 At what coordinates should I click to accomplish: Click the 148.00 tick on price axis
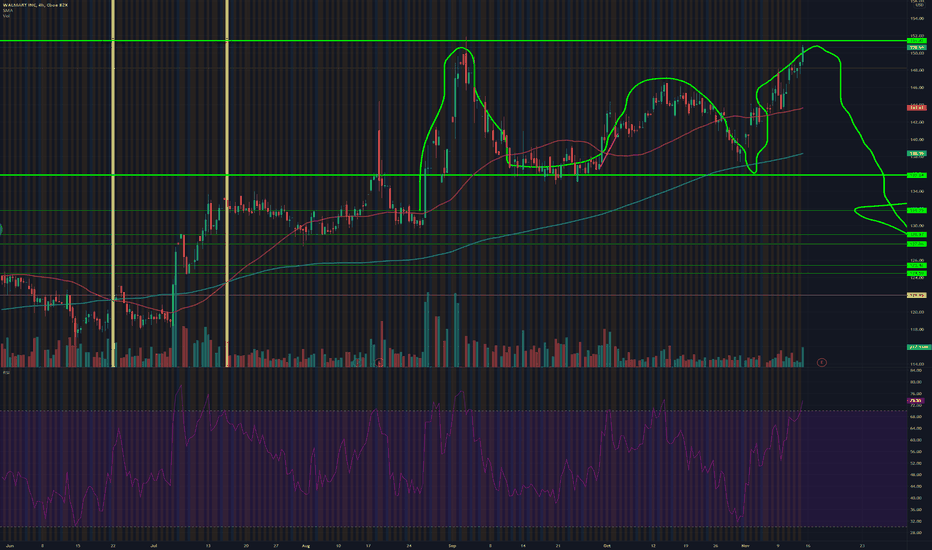pyautogui.click(x=917, y=70)
